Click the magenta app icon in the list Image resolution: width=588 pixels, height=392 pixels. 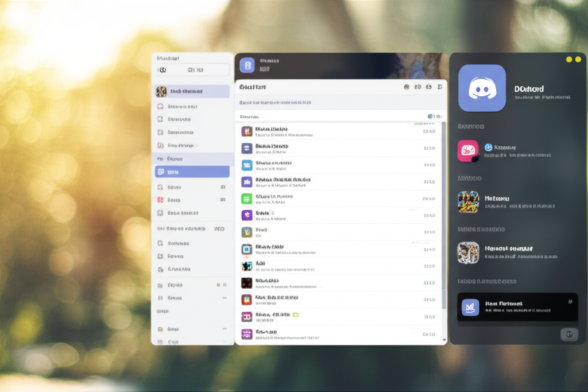[x=247, y=316]
